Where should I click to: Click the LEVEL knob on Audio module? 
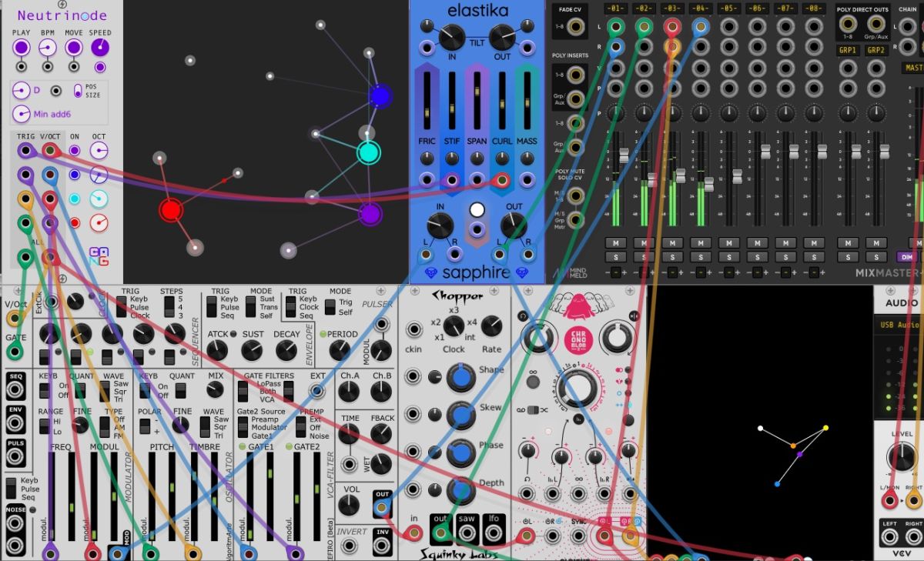(902, 457)
